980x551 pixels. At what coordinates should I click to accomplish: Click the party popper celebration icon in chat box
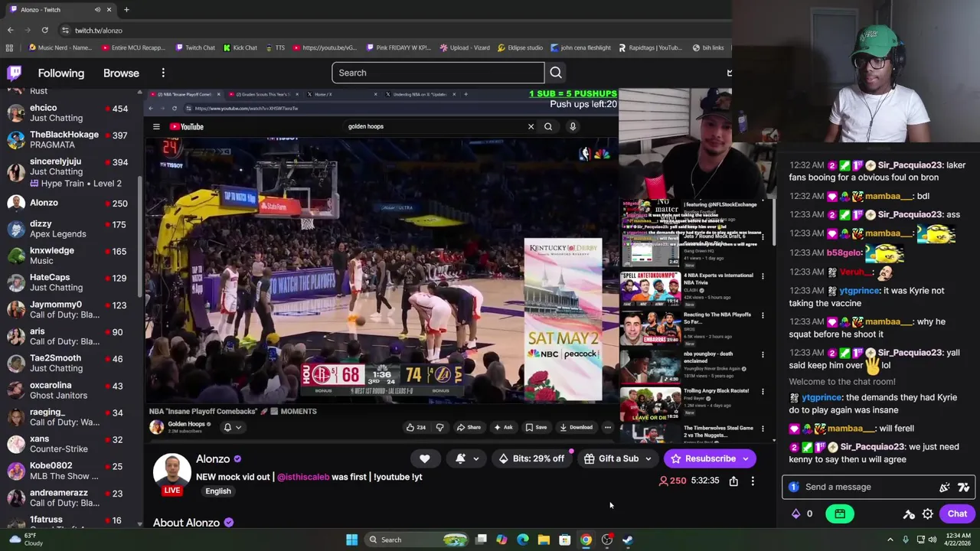[945, 487]
